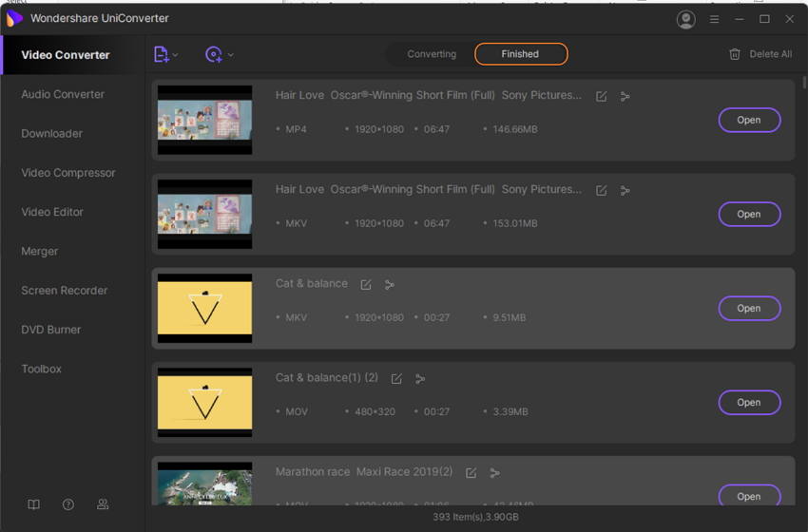The width and height of the screenshot is (808, 532).
Task: Open the Cat & balance(1) (2) MOV file
Action: click(749, 403)
